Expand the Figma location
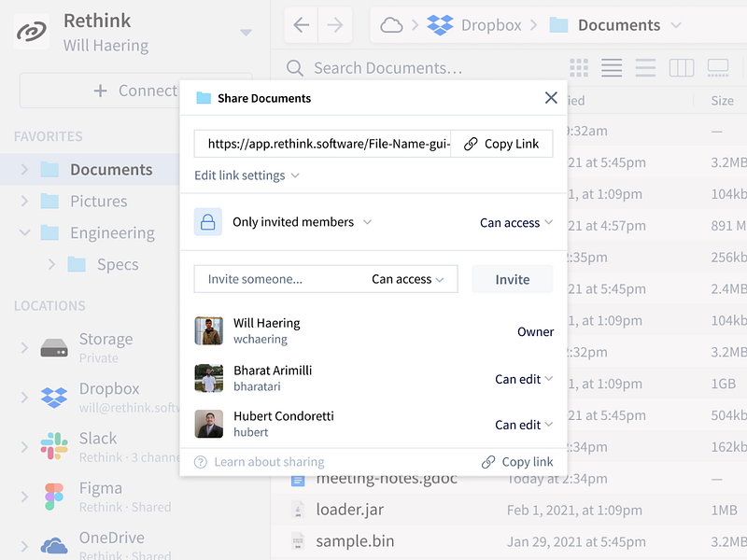 24,497
